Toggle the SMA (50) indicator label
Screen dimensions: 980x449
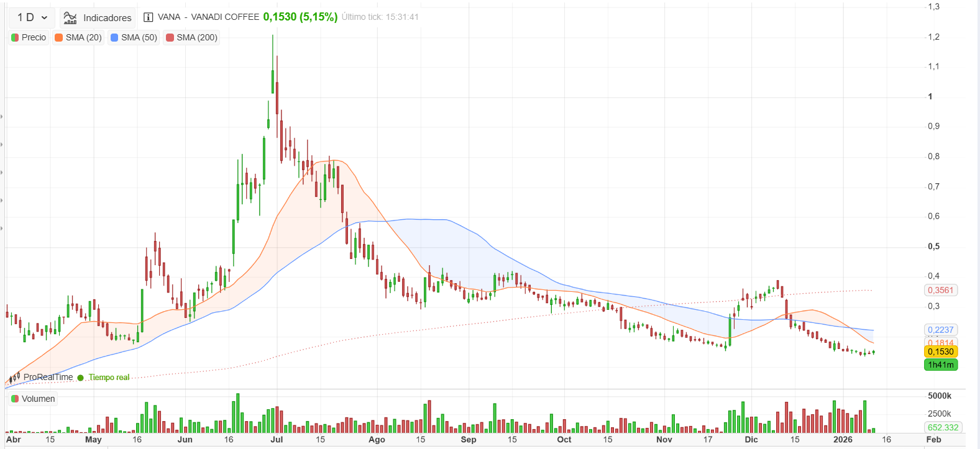[x=134, y=38]
